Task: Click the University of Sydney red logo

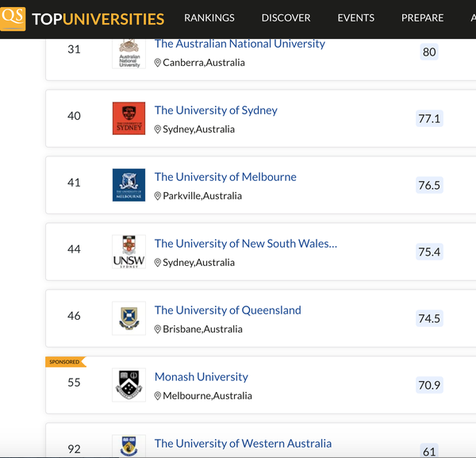Action: pos(129,118)
